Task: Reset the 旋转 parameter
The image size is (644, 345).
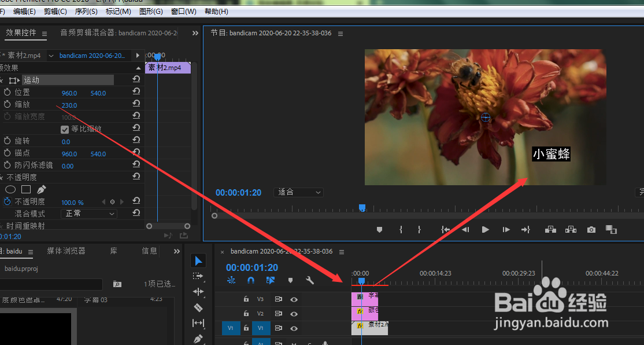Action: coord(136,140)
